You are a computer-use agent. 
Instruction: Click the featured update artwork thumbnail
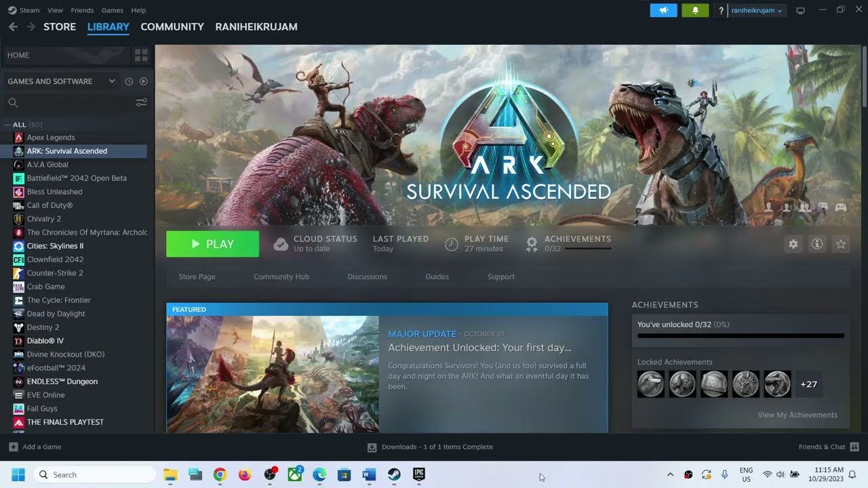coord(273,374)
